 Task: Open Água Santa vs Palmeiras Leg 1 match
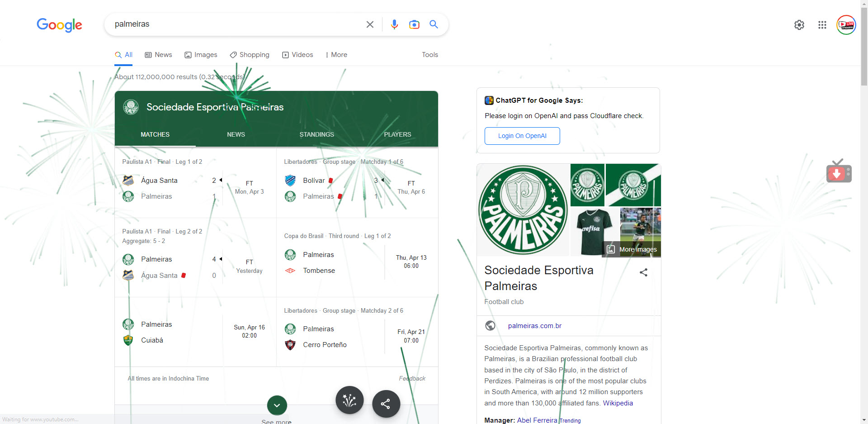coord(195,183)
